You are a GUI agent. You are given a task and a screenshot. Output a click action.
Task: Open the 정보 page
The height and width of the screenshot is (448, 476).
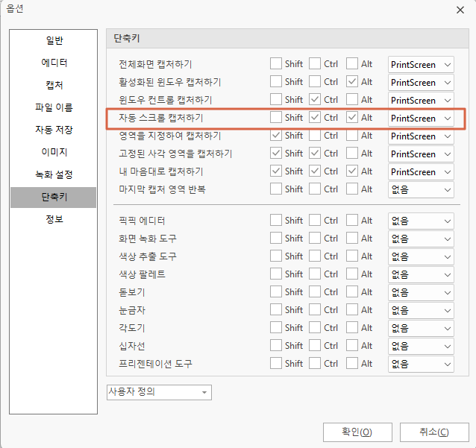(x=54, y=219)
